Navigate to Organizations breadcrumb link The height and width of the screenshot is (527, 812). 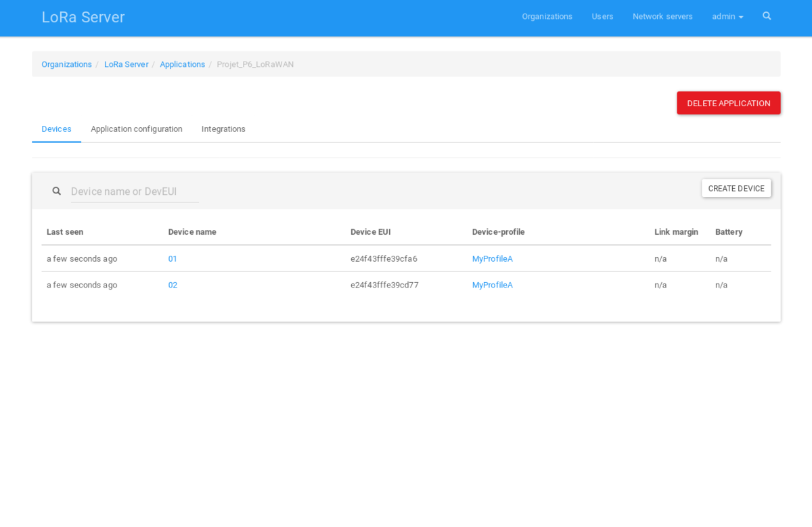pos(66,64)
